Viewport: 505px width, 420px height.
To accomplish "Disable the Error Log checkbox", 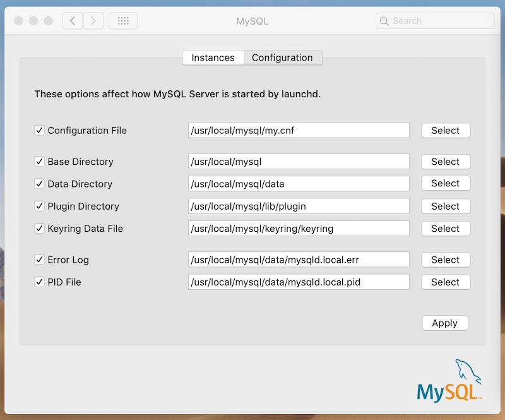I will 39,260.
